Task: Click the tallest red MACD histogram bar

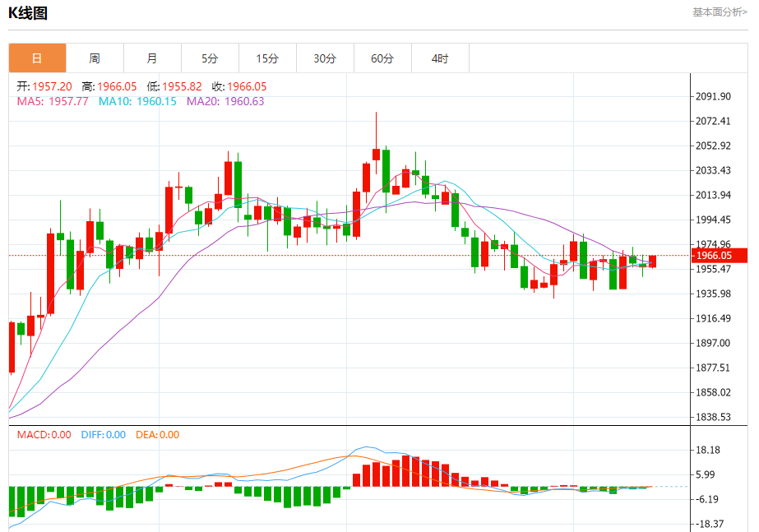Action: [x=406, y=471]
